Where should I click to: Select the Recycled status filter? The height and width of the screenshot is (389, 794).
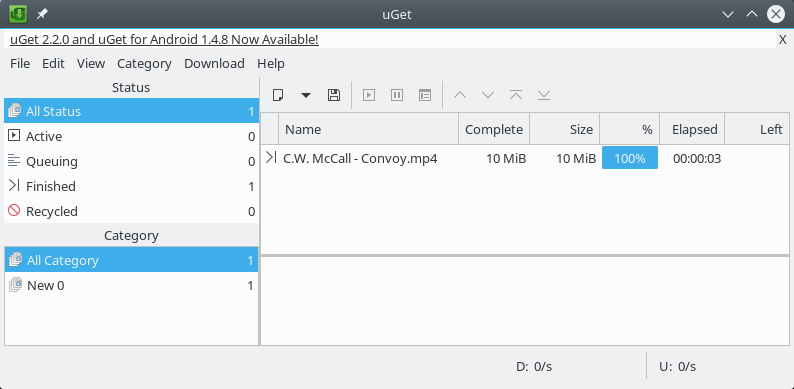click(x=131, y=211)
